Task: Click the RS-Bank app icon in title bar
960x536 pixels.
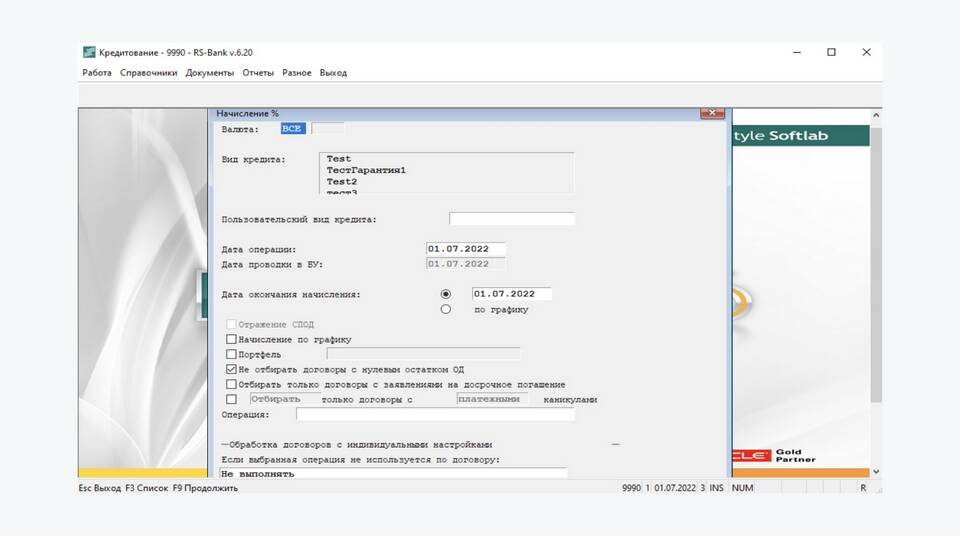Action: coord(89,52)
